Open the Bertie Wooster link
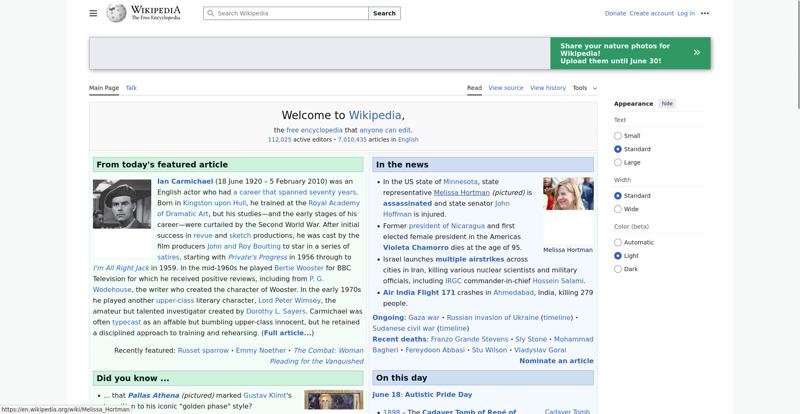 (x=299, y=267)
